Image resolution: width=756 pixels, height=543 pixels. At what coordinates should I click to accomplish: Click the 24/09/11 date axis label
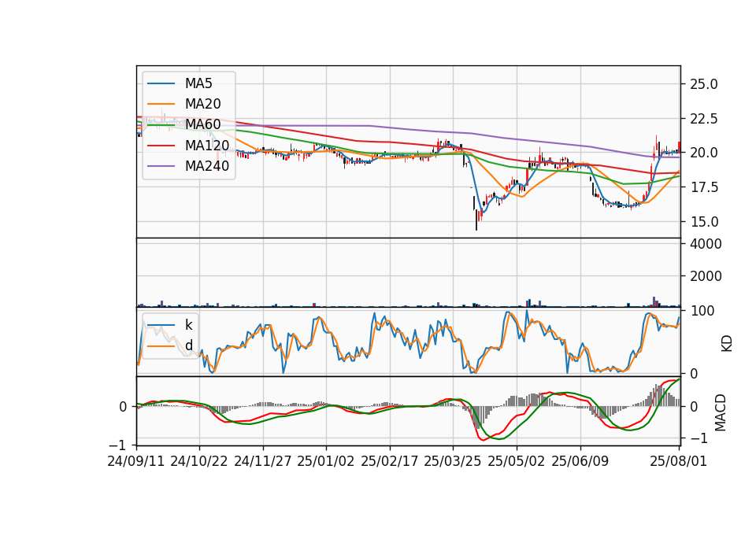point(136,461)
